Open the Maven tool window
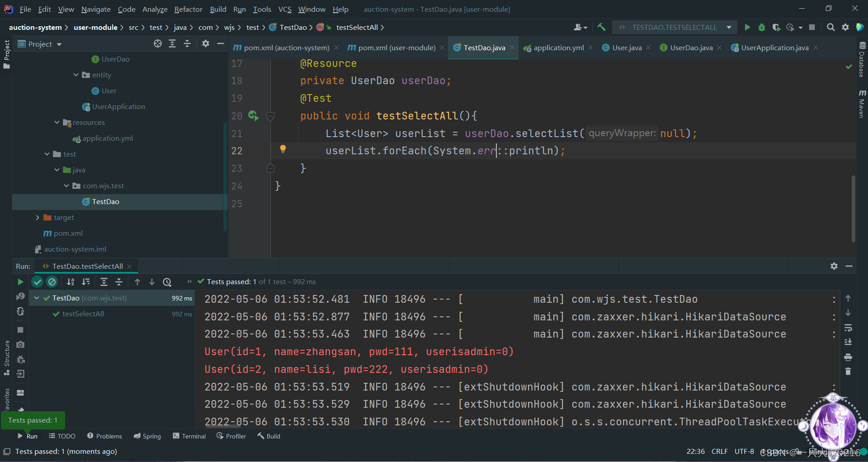Screen dimensions: 868x462 tap(862, 103)
